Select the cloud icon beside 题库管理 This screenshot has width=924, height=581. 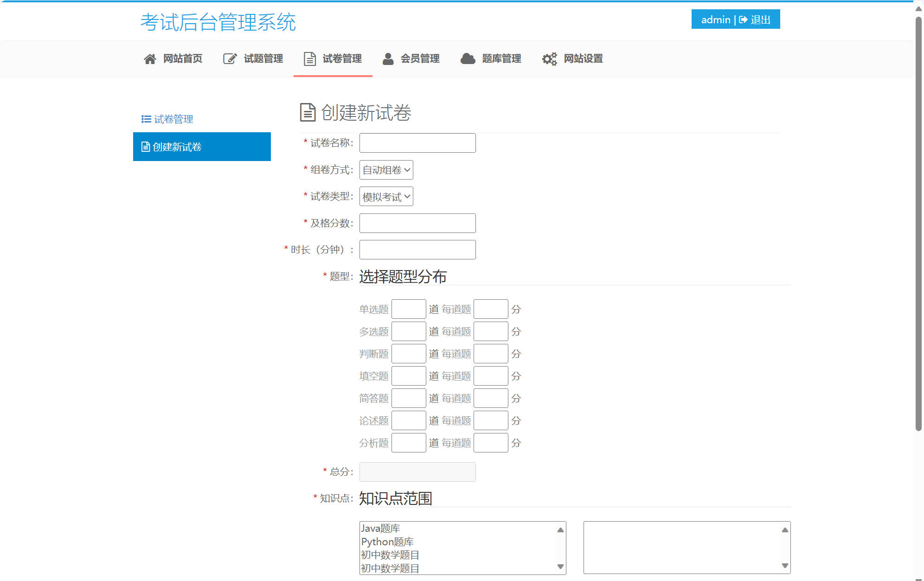coord(467,58)
